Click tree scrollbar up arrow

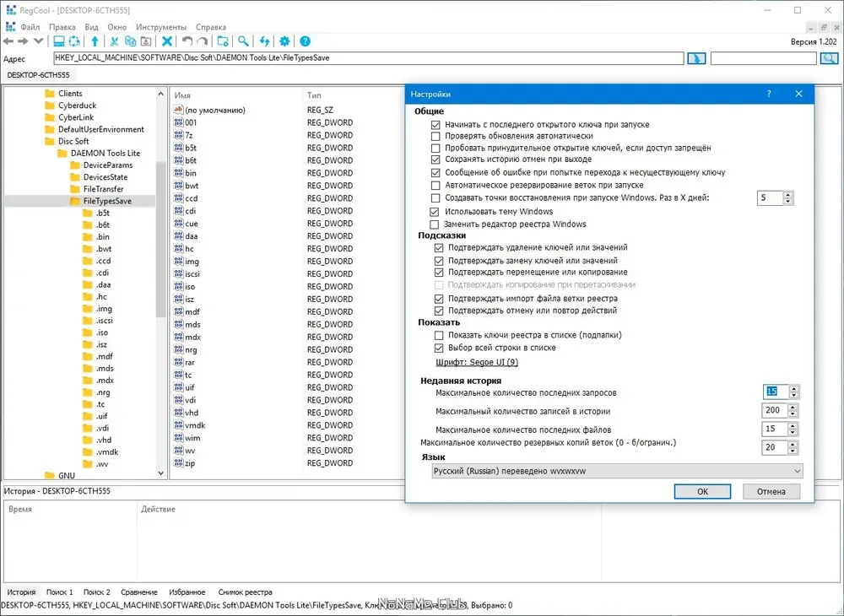(x=161, y=94)
